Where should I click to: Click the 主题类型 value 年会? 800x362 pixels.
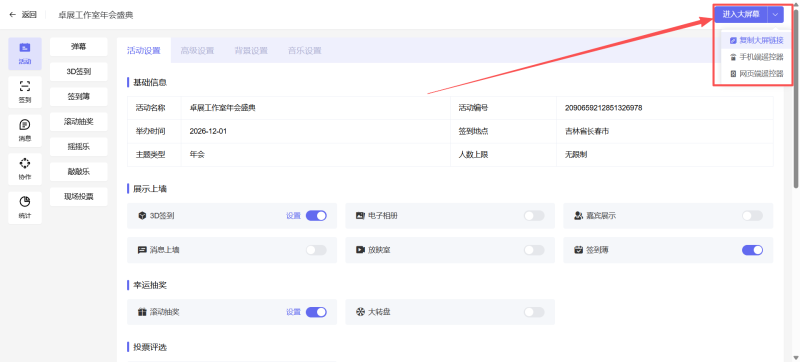coord(197,154)
